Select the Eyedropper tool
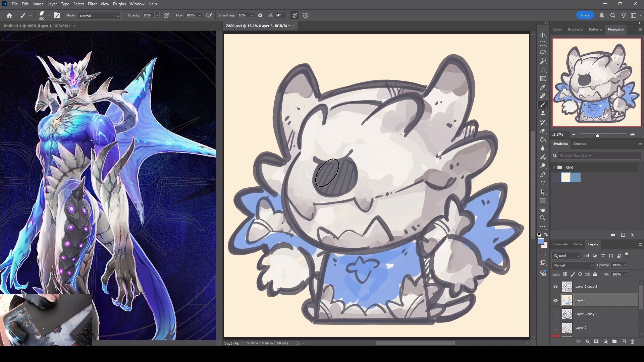The image size is (644, 362). (543, 87)
